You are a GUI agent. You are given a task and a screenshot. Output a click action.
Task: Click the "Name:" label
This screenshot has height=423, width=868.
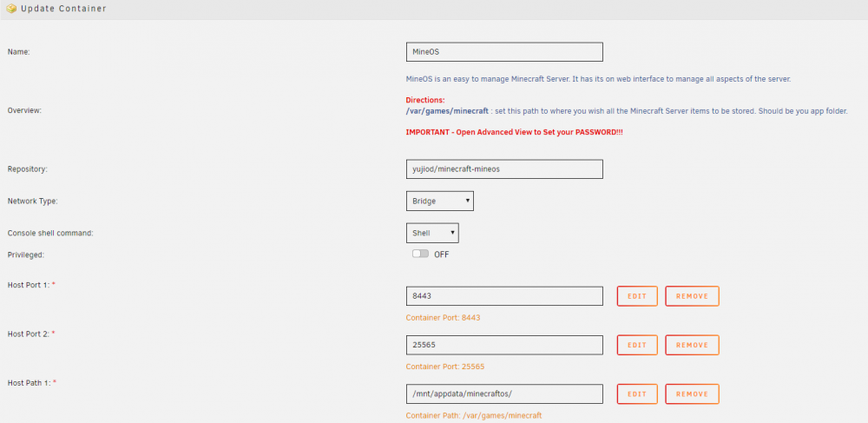[x=18, y=51]
